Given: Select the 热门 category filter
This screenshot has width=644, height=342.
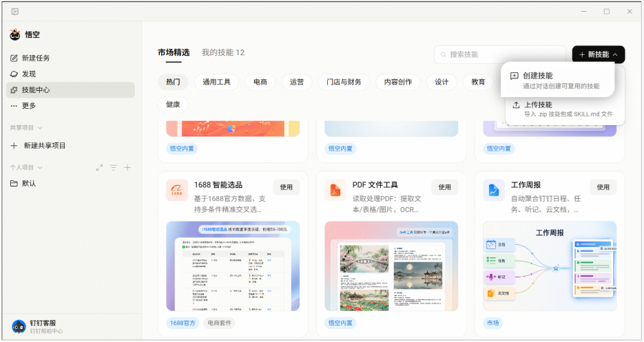Looking at the screenshot, I should coord(173,82).
